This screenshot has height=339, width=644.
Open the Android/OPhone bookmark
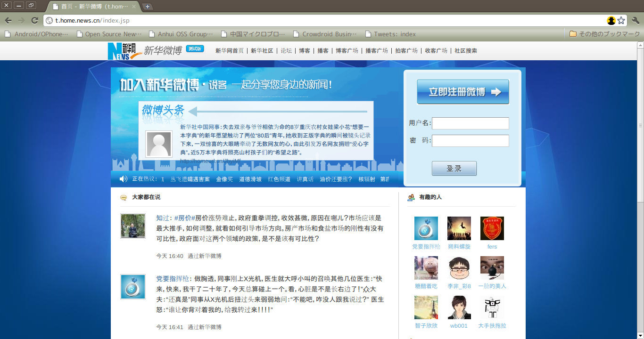coord(37,34)
